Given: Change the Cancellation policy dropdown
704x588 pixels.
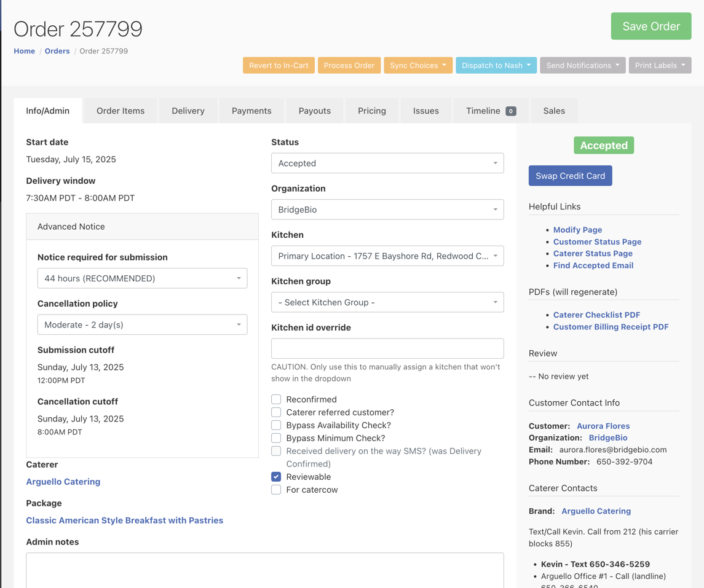Looking at the screenshot, I should pyautogui.click(x=142, y=324).
